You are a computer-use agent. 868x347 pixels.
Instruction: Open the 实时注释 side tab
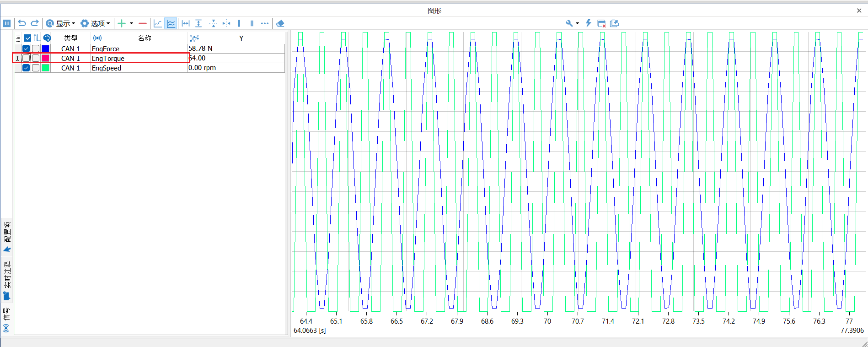coord(7,280)
